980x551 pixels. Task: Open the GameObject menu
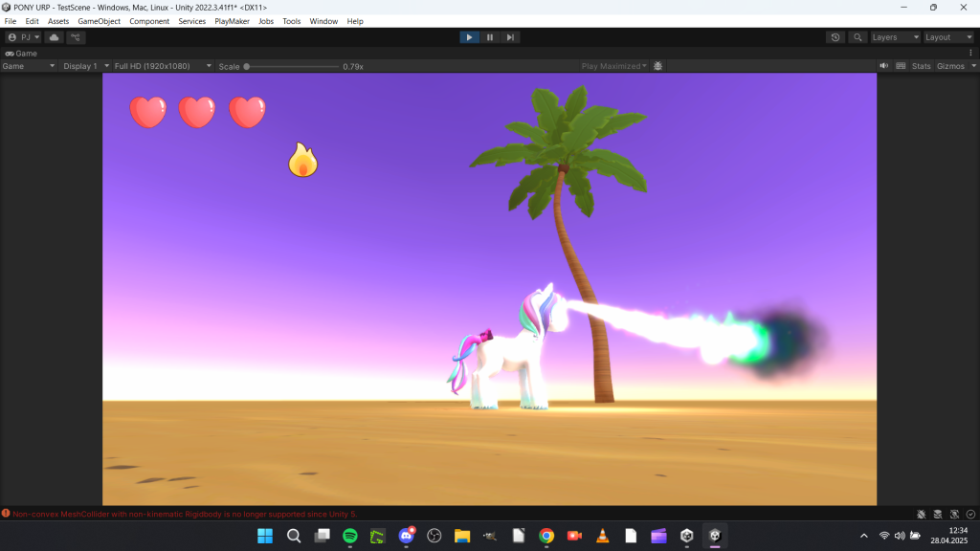coord(100,21)
